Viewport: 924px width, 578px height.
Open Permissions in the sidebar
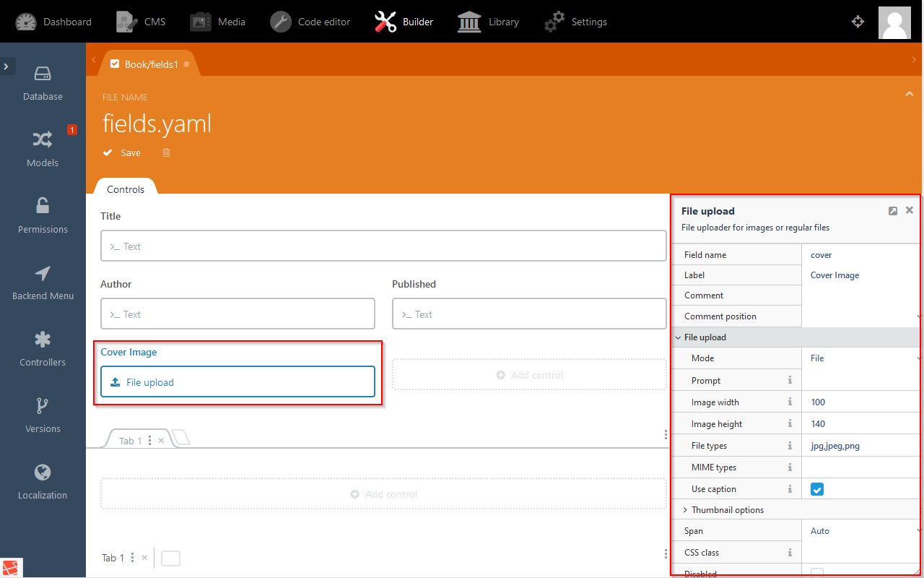43,216
